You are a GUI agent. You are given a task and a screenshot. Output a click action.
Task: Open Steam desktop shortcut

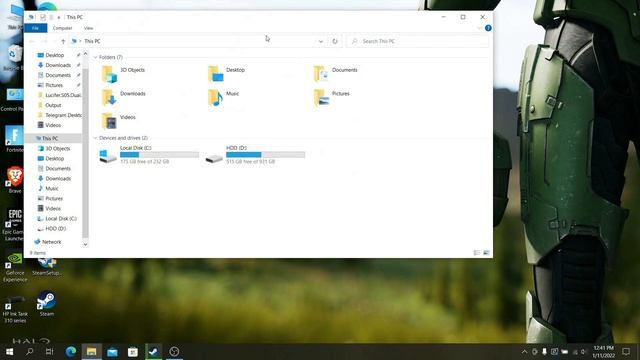(47, 304)
